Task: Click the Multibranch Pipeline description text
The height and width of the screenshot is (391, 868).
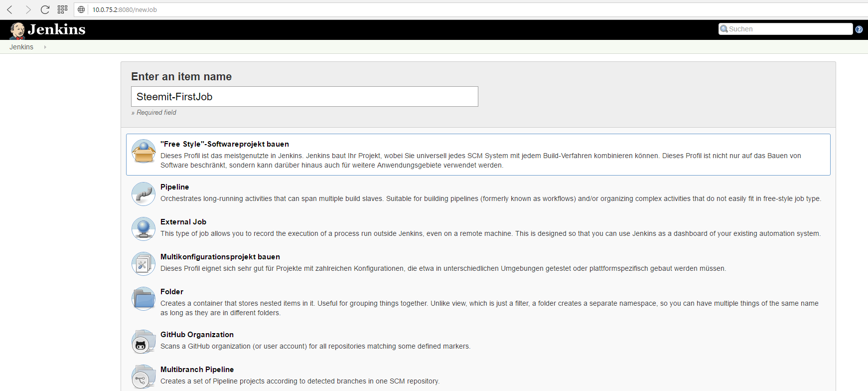Action: 300,381
